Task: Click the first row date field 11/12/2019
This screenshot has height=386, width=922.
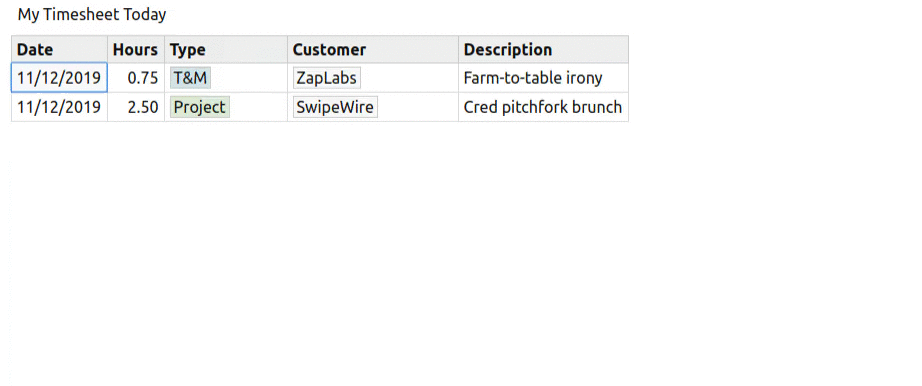Action: pos(59,78)
